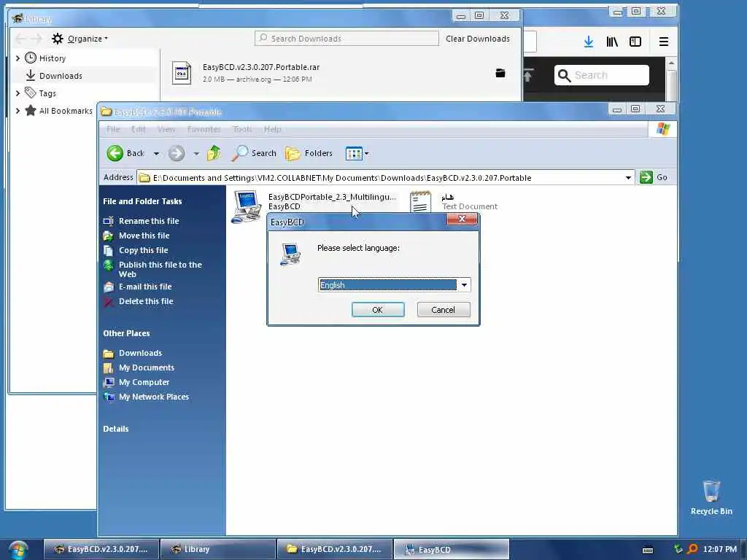
Task: Select Downloads in the Library sidebar
Action: click(61, 76)
